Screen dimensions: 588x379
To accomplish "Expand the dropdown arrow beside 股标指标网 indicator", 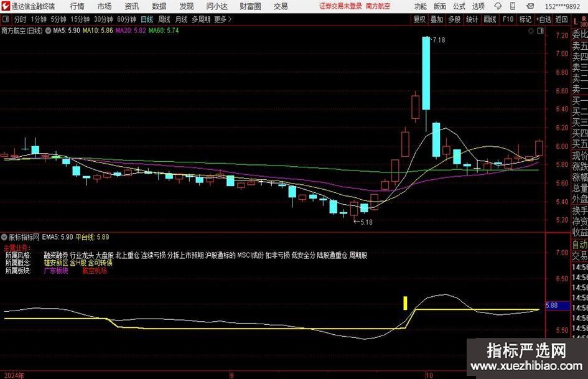I will tap(4, 237).
